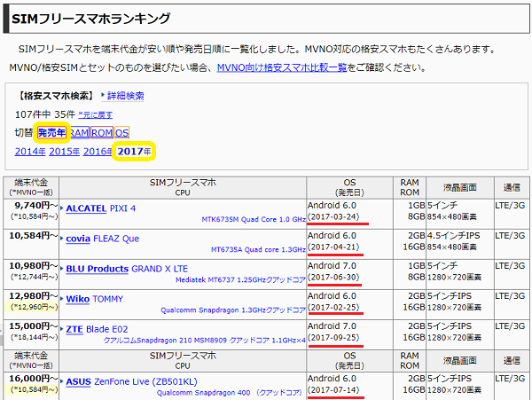Viewport: 532px width, 400px height.
Task: Click the release date (2017-07-14)
Action: [333, 390]
